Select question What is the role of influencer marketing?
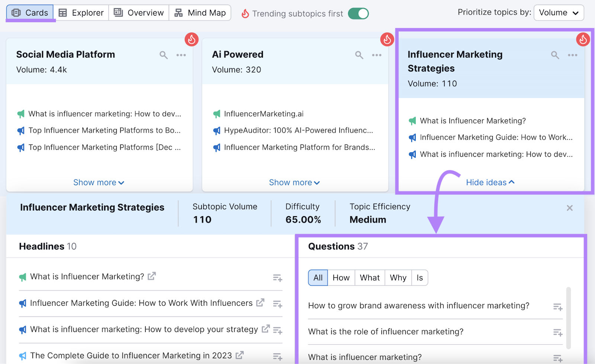The image size is (595, 364). 386,332
